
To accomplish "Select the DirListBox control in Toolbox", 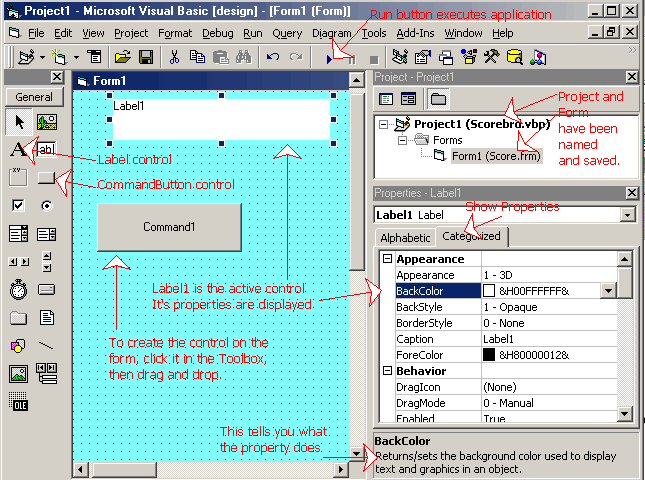I will point(19,318).
